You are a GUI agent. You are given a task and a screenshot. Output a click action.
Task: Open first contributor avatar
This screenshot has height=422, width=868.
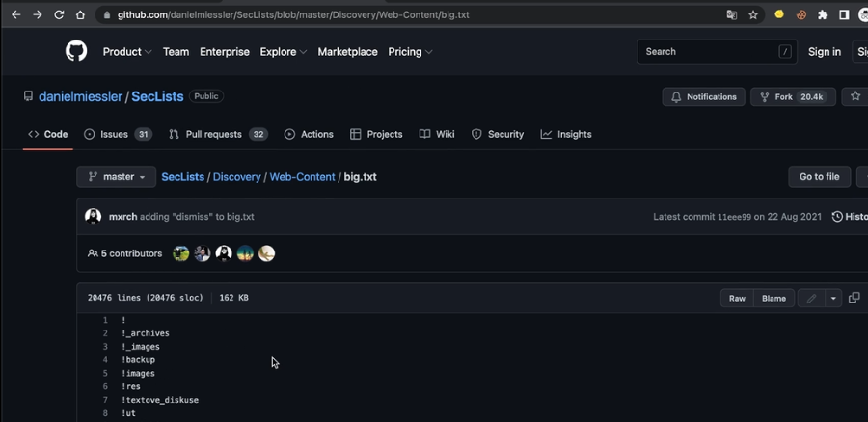(x=181, y=253)
